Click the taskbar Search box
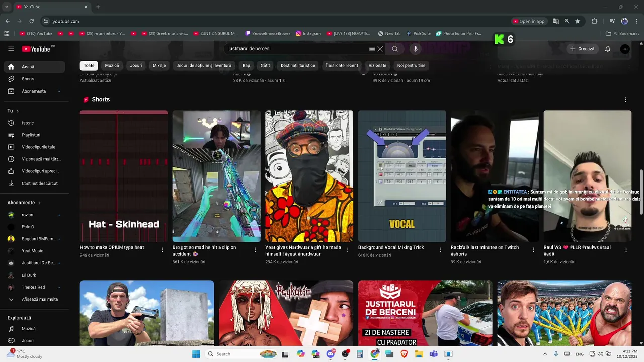Image resolution: width=644 pixels, height=362 pixels. pos(242,354)
